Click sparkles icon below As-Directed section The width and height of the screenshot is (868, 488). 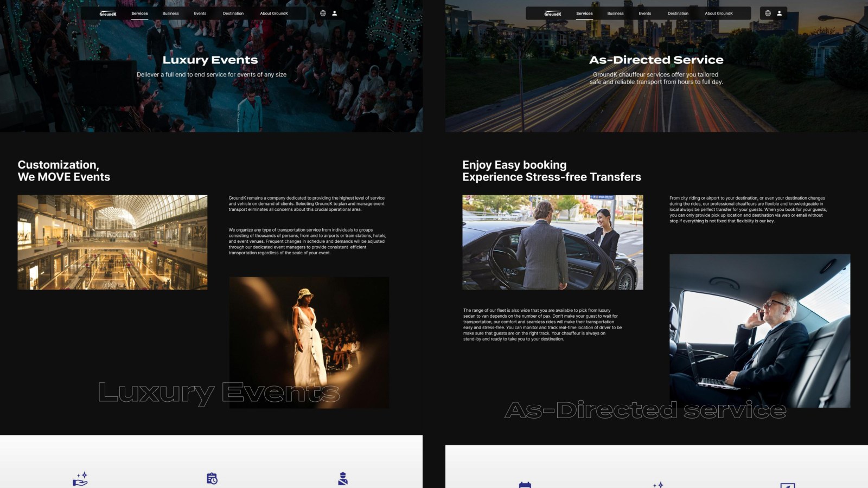658,485
